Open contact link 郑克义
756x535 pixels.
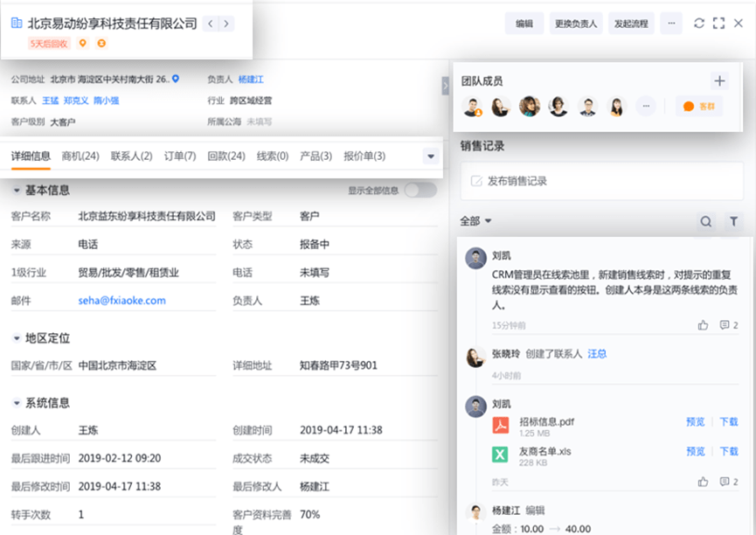[76, 101]
